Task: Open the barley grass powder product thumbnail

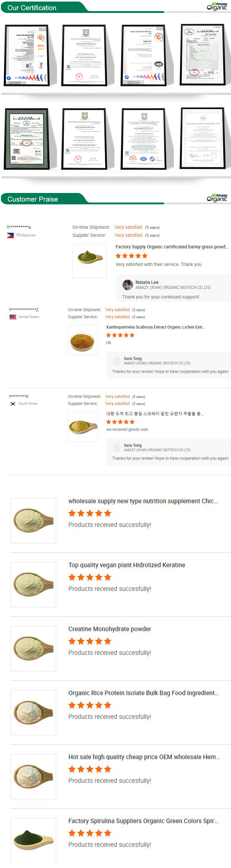Action: tap(90, 261)
